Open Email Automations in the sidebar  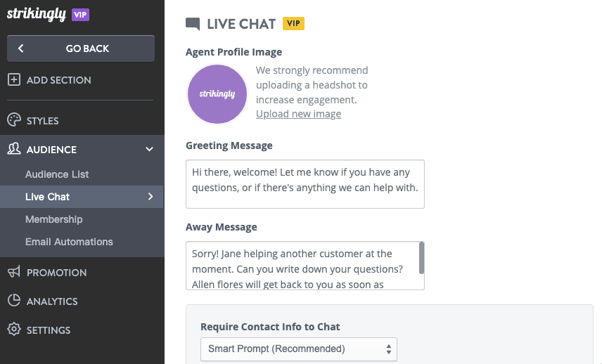point(69,242)
